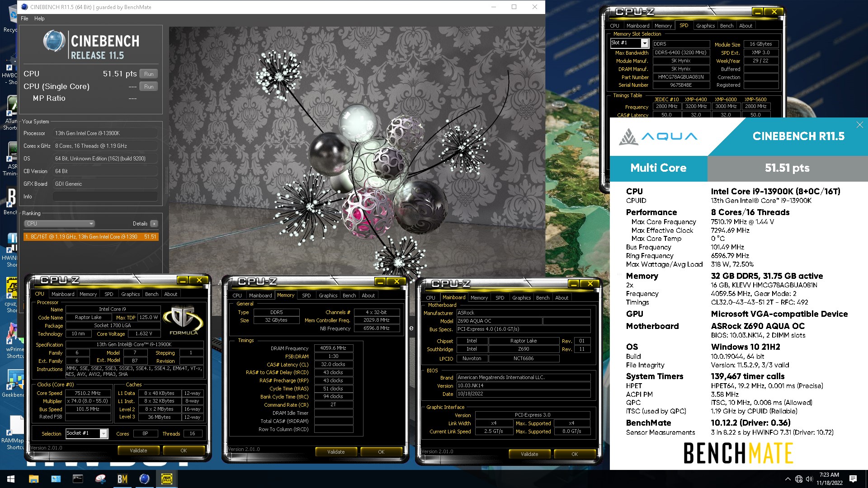Close the BenchMate result panel

pos(859,125)
